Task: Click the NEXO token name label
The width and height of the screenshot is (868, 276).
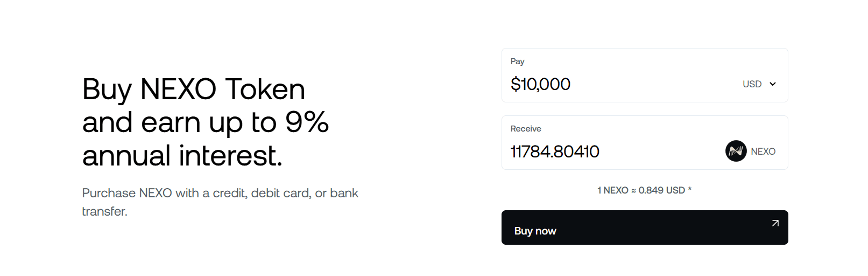Action: pos(763,151)
